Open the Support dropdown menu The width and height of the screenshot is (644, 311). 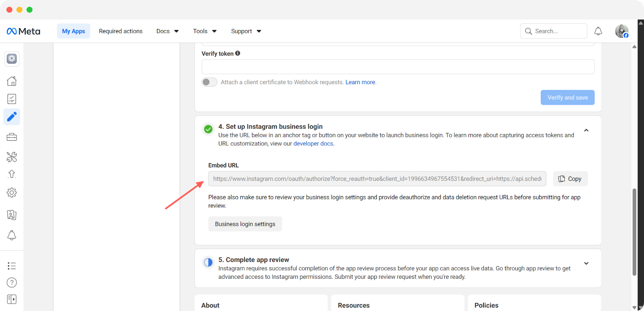246,31
